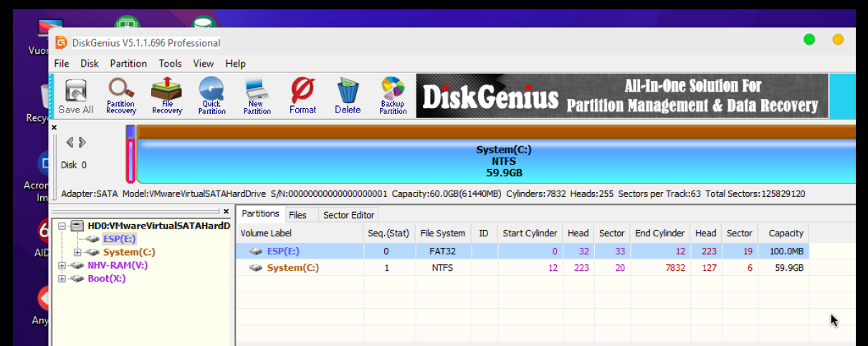Click the hard disk icon beside HD0 in the tree
This screenshot has width=868, height=346.
coord(77,226)
